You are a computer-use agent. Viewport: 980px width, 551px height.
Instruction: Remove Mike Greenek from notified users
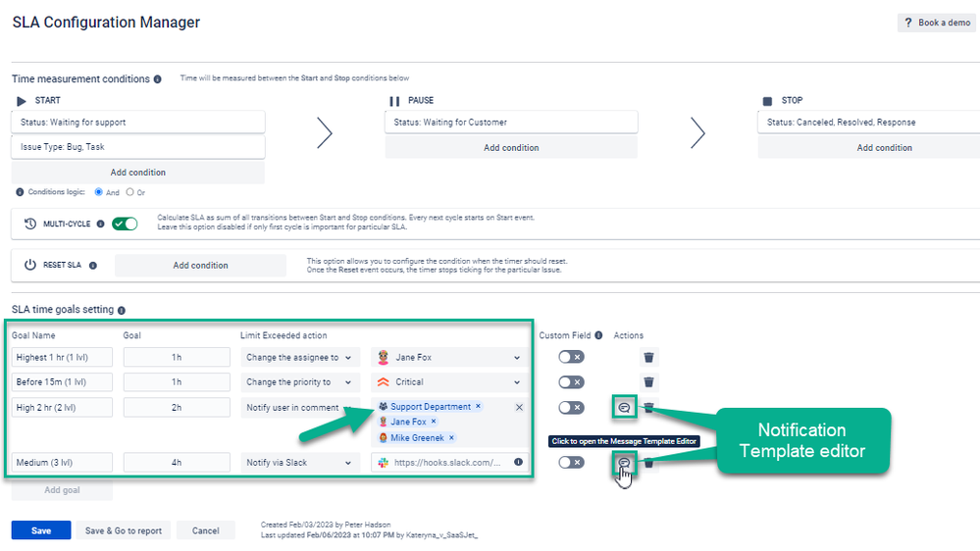tap(451, 438)
